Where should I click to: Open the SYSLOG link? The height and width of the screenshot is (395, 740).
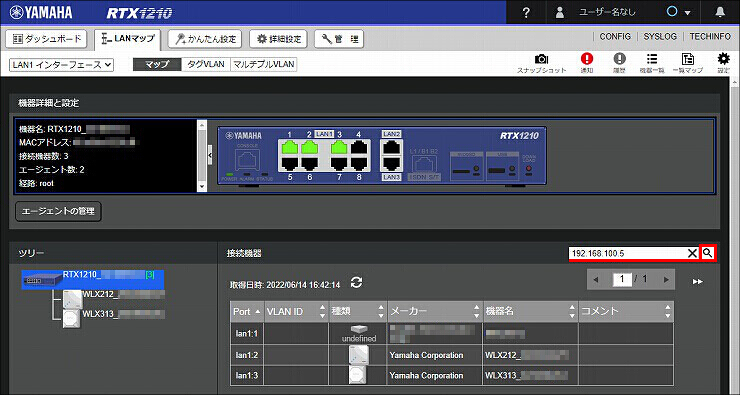[660, 36]
